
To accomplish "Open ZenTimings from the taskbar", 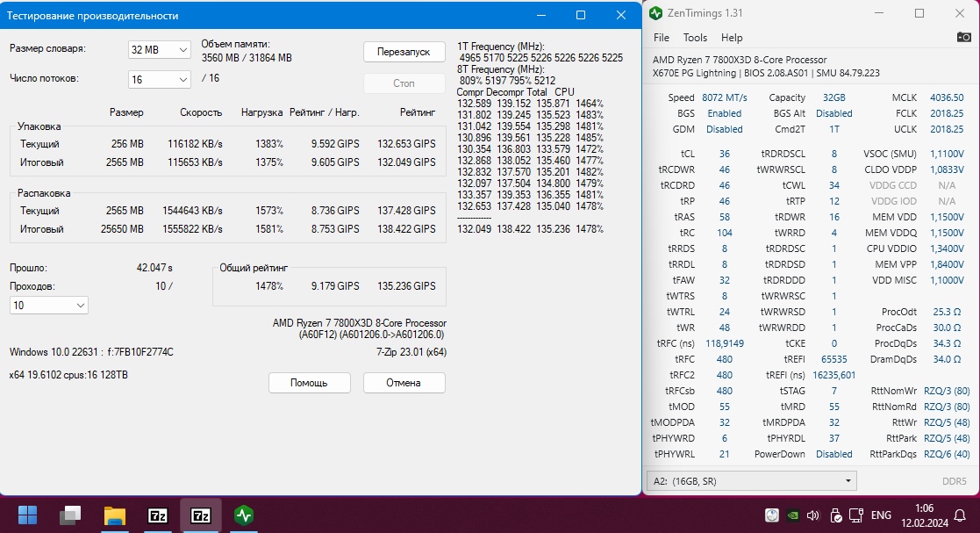I will 244,515.
